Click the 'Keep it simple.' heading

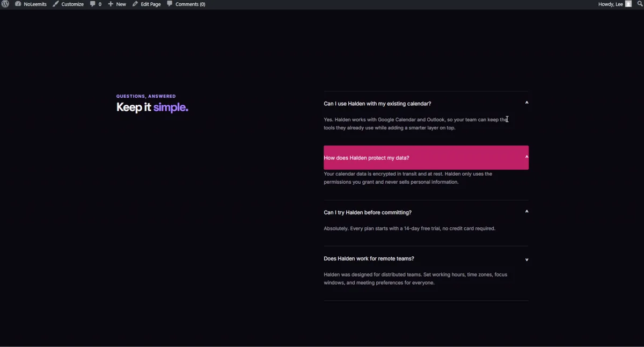(x=152, y=107)
